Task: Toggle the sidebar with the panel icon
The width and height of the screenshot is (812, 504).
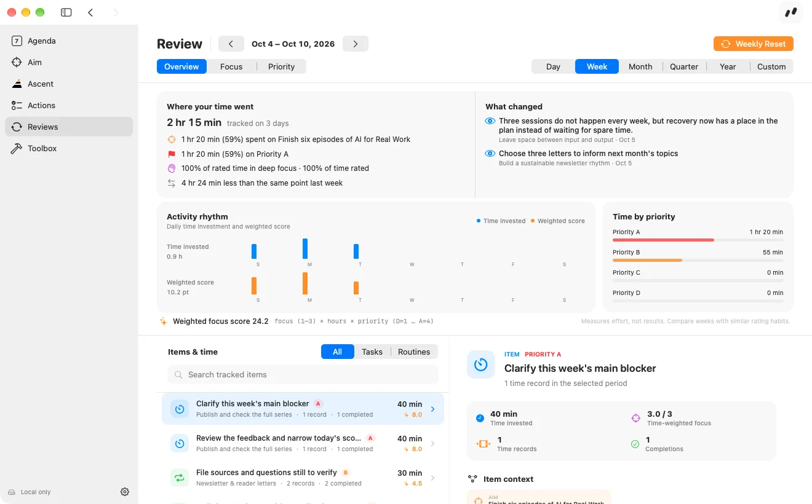Action: (66, 12)
